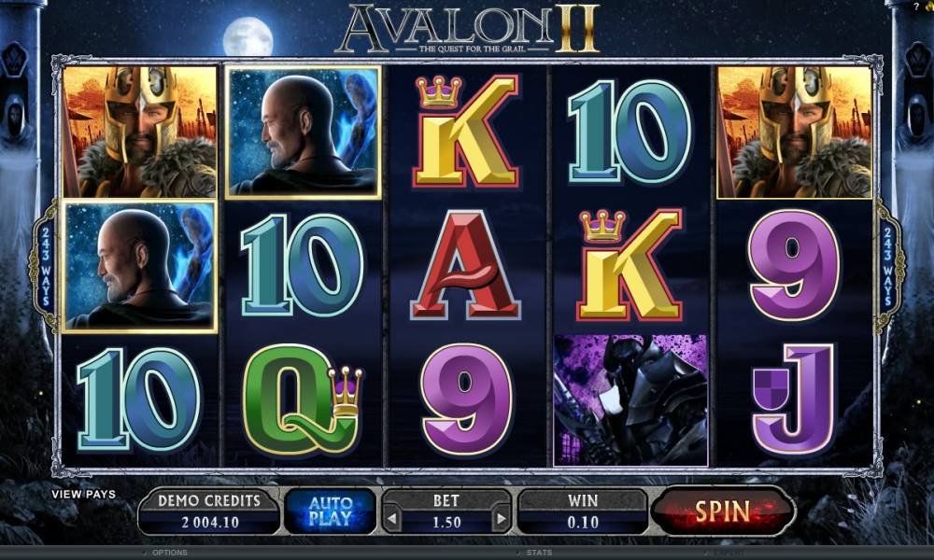The width and height of the screenshot is (934, 560).
Task: Click the red Ace symbol in center reel
Action: pos(466,265)
